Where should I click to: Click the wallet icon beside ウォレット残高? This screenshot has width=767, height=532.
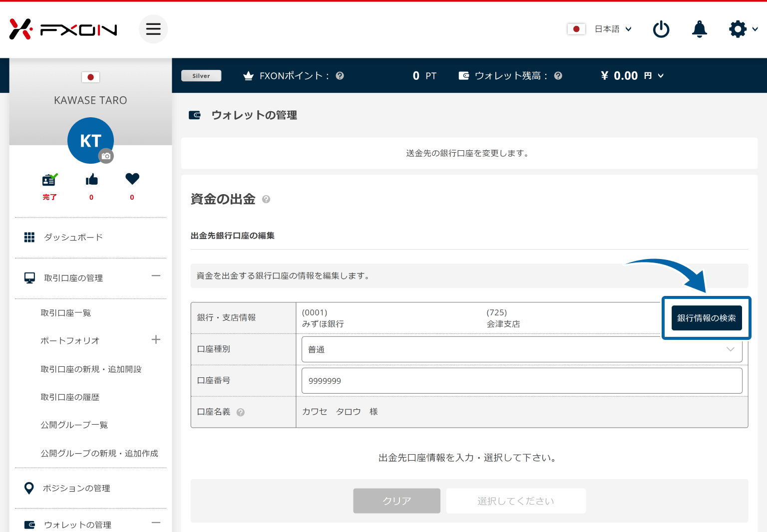pos(464,76)
